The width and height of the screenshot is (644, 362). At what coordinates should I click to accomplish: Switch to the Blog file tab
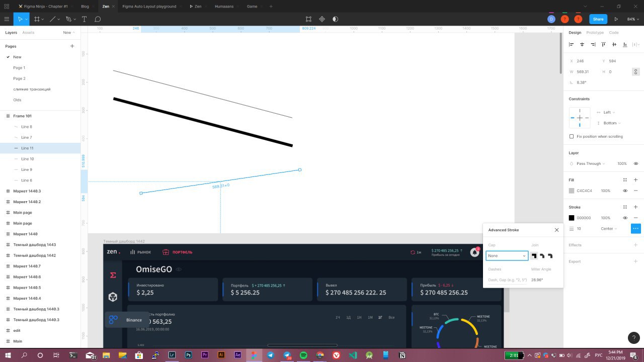(85, 7)
